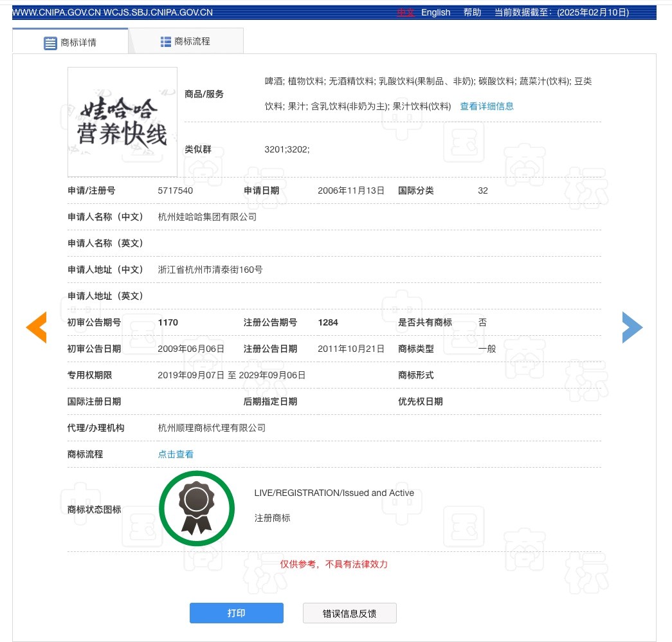Image resolution: width=672 pixels, height=642 pixels.
Task: Select the data cutoff date 2025年02月10日
Action: [593, 12]
